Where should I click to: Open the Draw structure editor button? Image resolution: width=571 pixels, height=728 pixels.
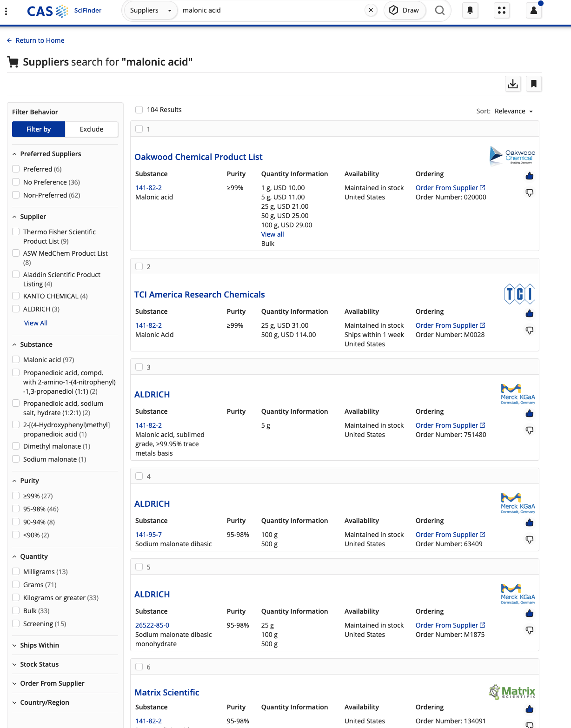pyautogui.click(x=404, y=10)
